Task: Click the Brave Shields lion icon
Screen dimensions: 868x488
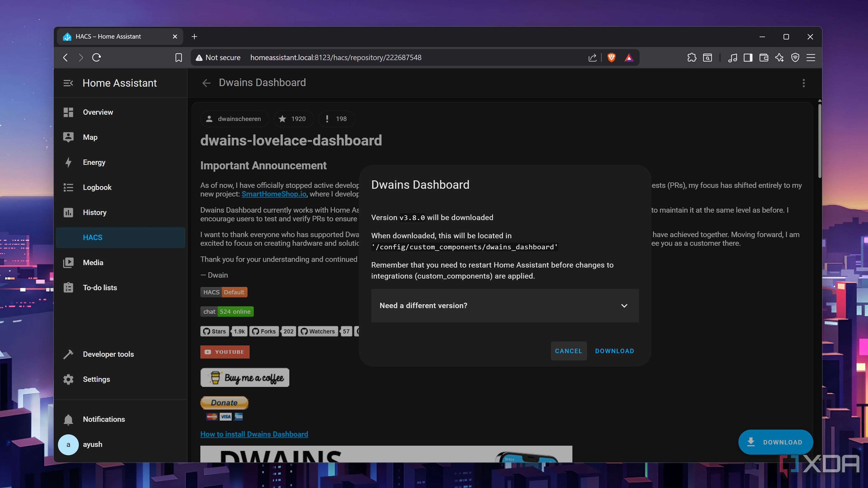Action: click(x=611, y=58)
